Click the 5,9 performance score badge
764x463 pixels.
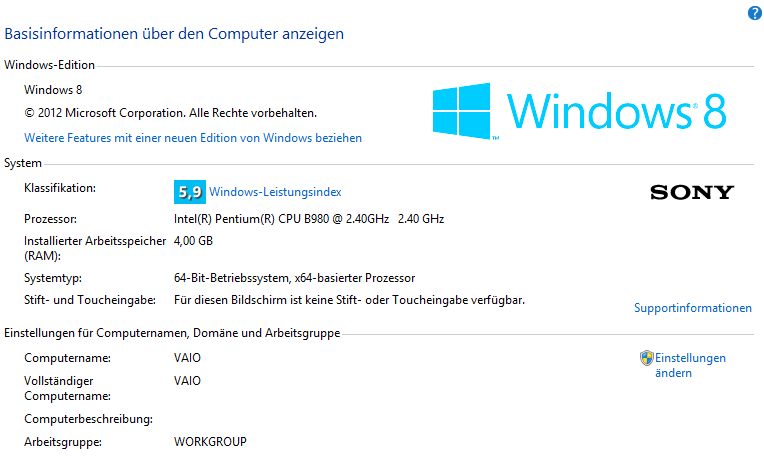(x=190, y=192)
